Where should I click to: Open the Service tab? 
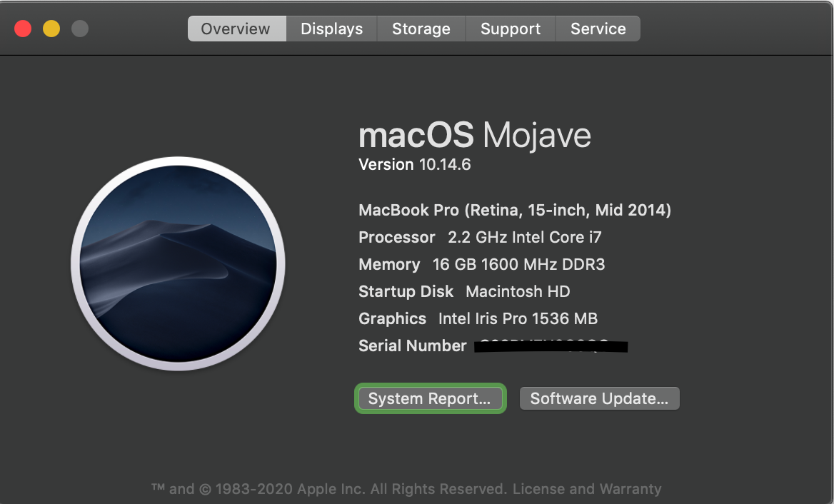598,29
